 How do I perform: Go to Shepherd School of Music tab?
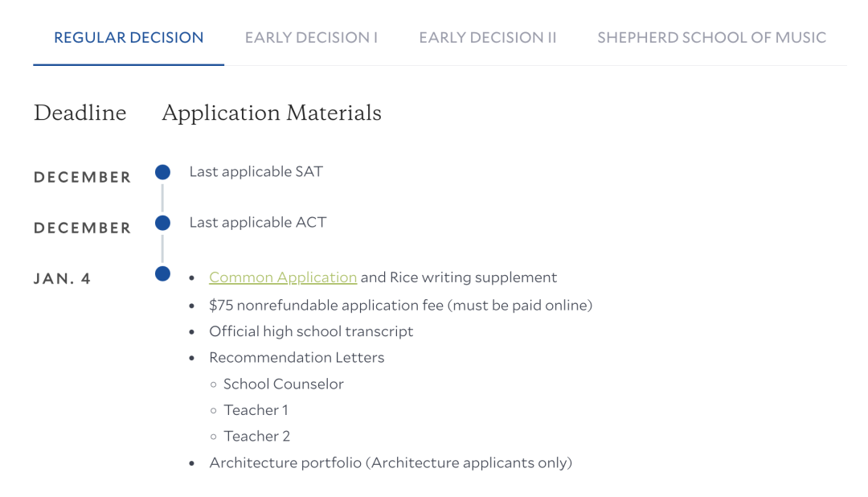point(711,38)
